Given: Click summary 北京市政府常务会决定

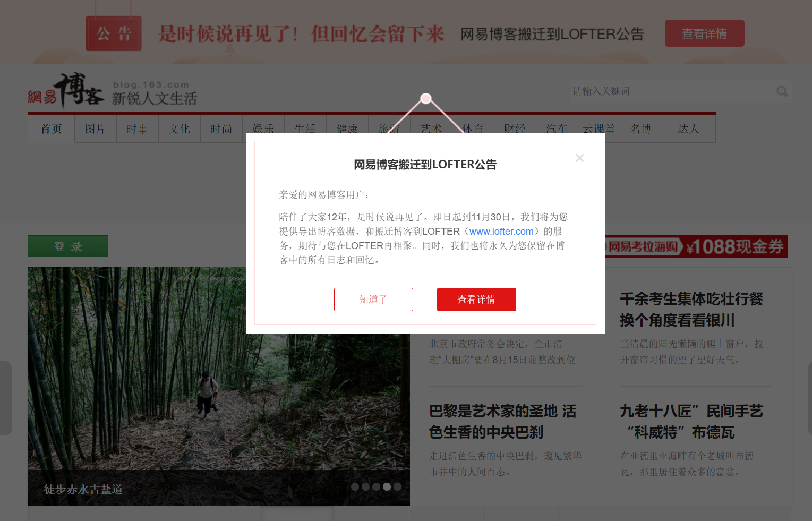Looking at the screenshot, I should tap(502, 352).
